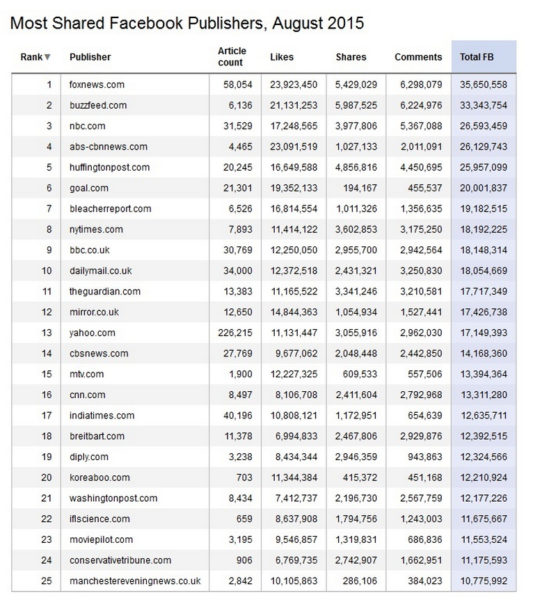
Task: Click yahoo.com article count 226,215
Action: [x=235, y=333]
